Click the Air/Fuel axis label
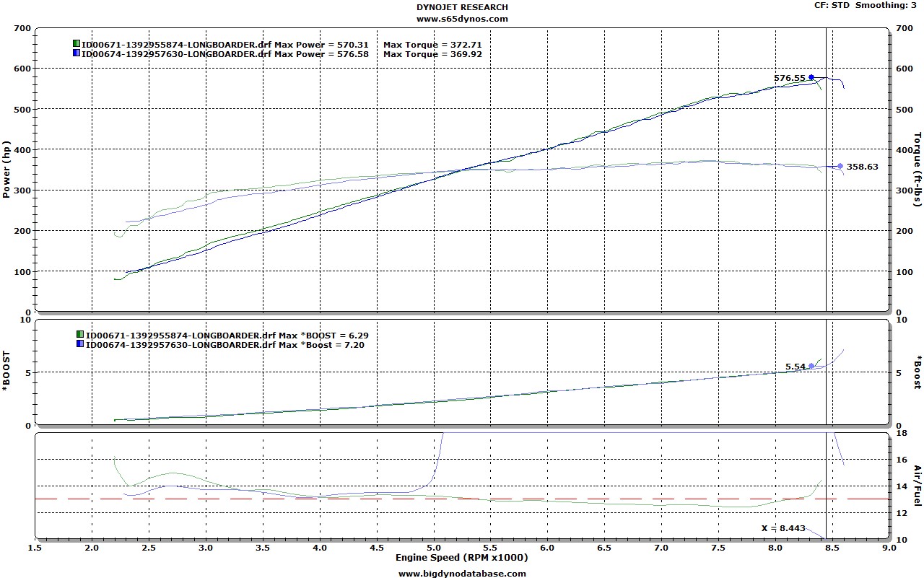The height and width of the screenshot is (578, 924). coord(918,484)
